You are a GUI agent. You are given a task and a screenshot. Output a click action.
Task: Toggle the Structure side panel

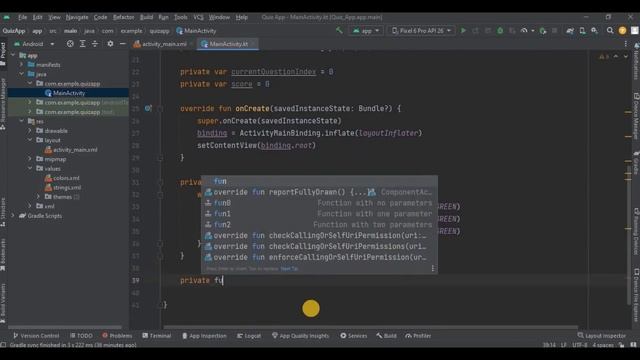[x=3, y=212]
